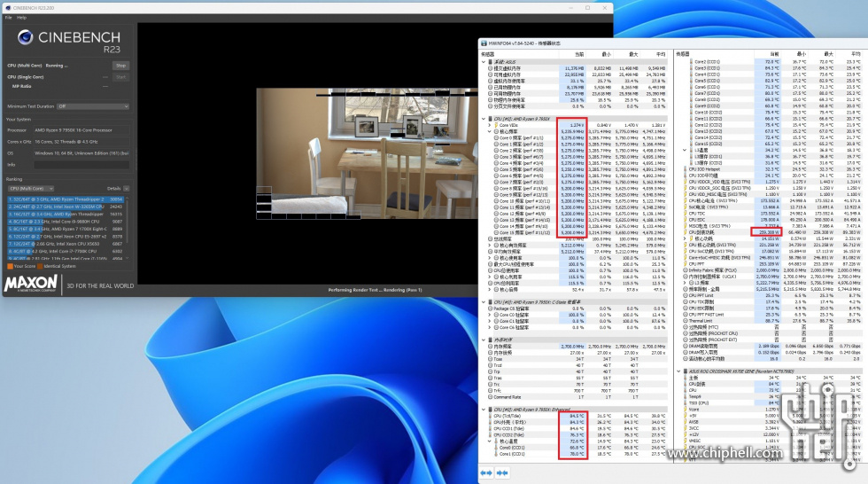Click the Command Rate row icon
Image resolution: width=868 pixels, height=484 pixels.
tap(490, 397)
